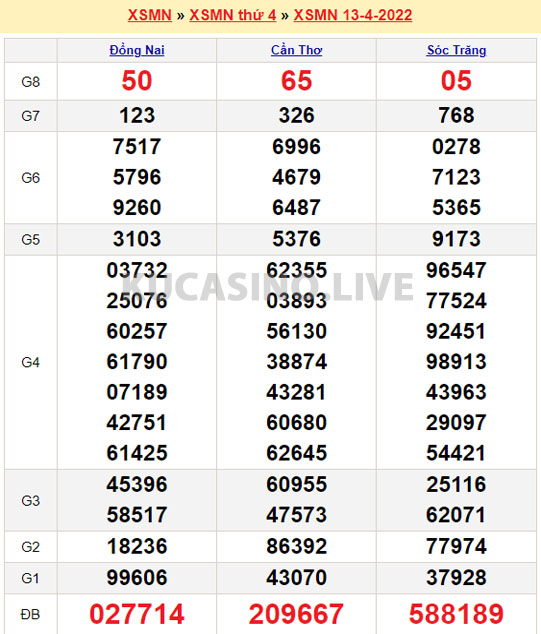Open the XSMN 13-4-2022 link
The height and width of the screenshot is (634, 541).
coord(353,15)
